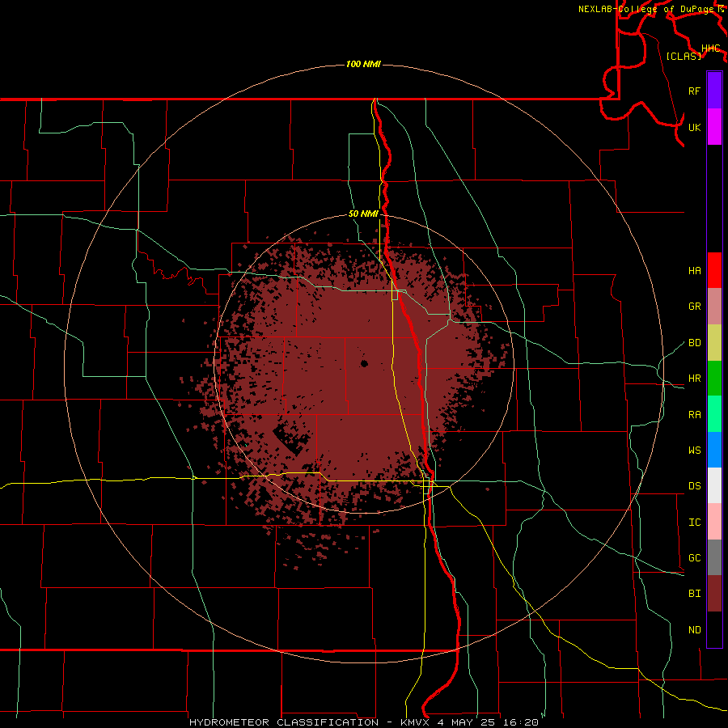Click the radar site black dot at center
Viewport: 728px width, 728px height.
point(364,363)
